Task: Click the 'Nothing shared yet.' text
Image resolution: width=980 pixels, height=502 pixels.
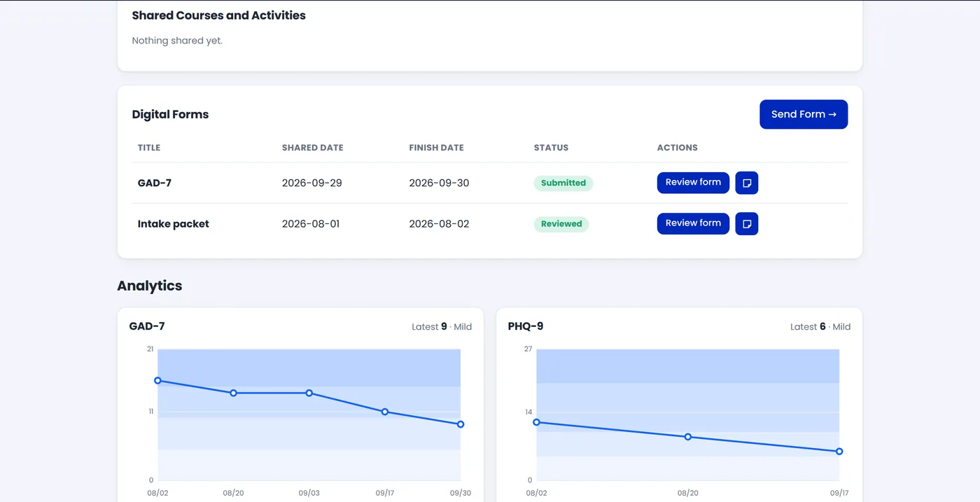Action: [x=178, y=41]
